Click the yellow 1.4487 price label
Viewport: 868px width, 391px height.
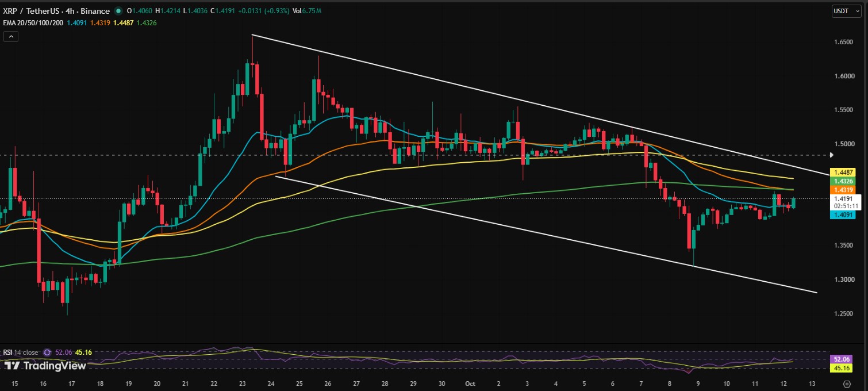[x=843, y=171]
